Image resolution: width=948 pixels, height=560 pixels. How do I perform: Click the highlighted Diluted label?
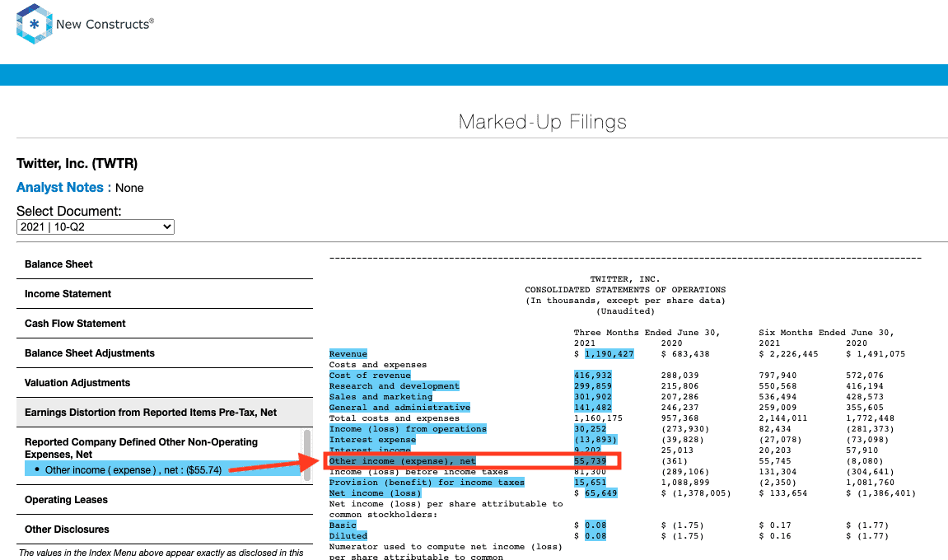[x=348, y=536]
